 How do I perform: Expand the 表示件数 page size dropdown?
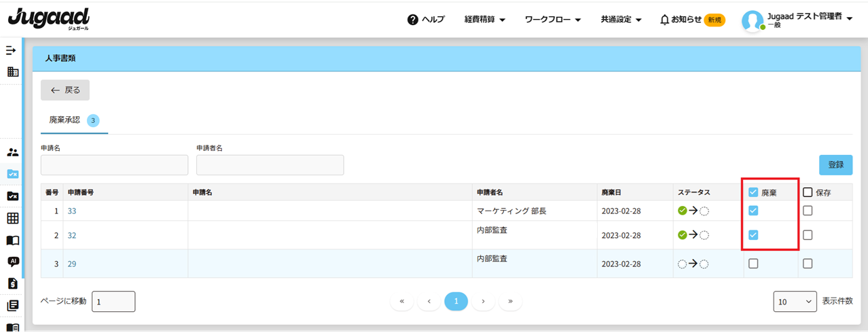click(795, 301)
